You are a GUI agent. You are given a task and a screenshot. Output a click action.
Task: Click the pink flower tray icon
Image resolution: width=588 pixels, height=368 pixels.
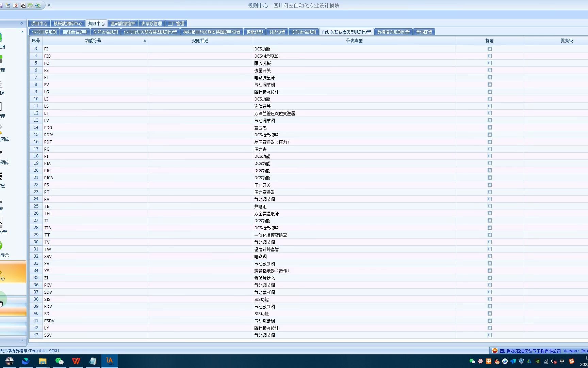(x=480, y=361)
